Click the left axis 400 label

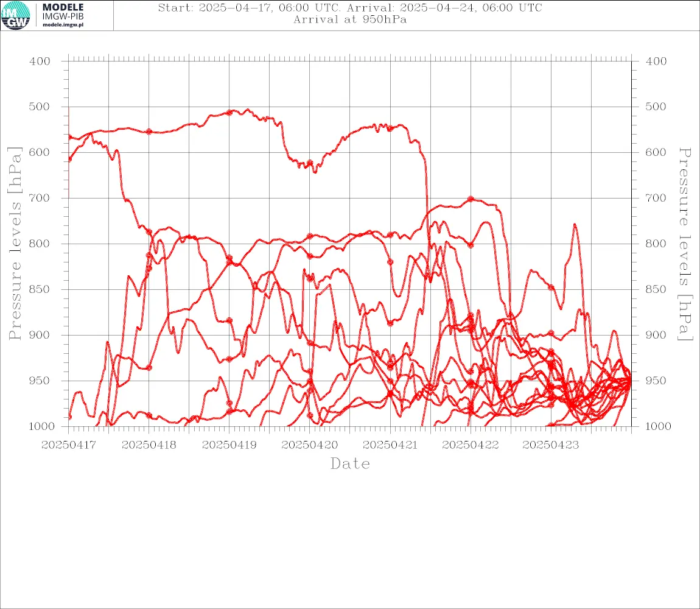[x=40, y=62]
